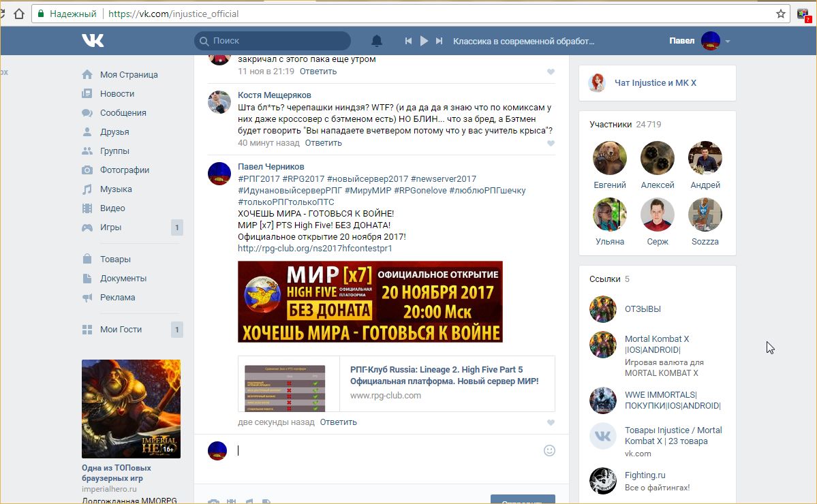Open Костя Мещеряков's avatar photo
This screenshot has height=504, width=817.
tap(219, 102)
